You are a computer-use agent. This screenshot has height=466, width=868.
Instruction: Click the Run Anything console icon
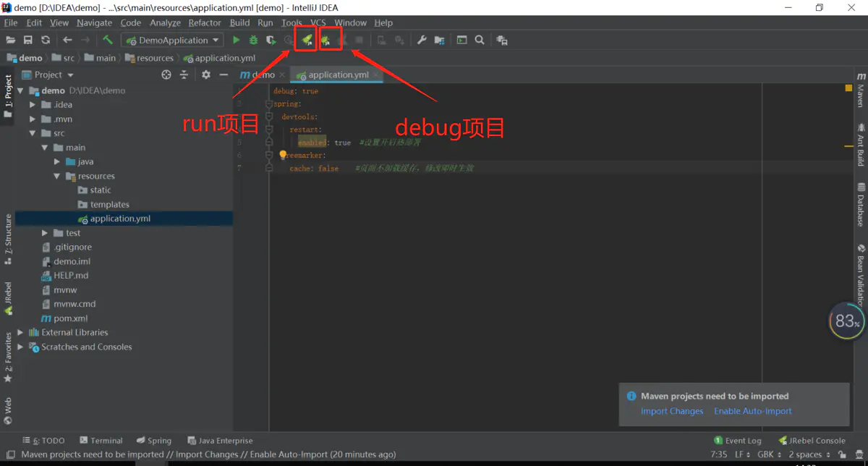461,41
